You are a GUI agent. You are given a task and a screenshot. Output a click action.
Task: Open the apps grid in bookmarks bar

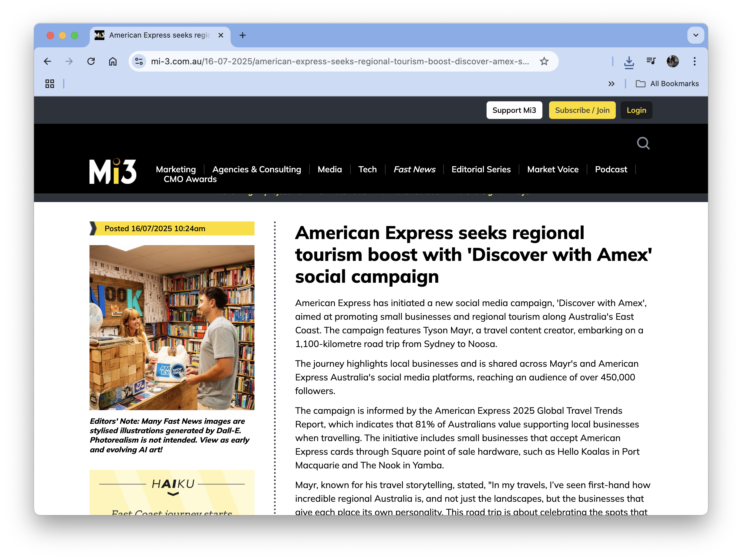tap(50, 83)
